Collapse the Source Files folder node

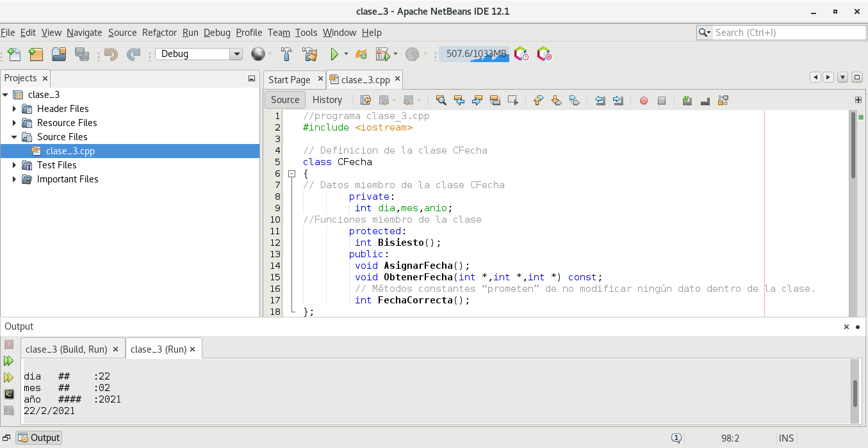(x=15, y=137)
